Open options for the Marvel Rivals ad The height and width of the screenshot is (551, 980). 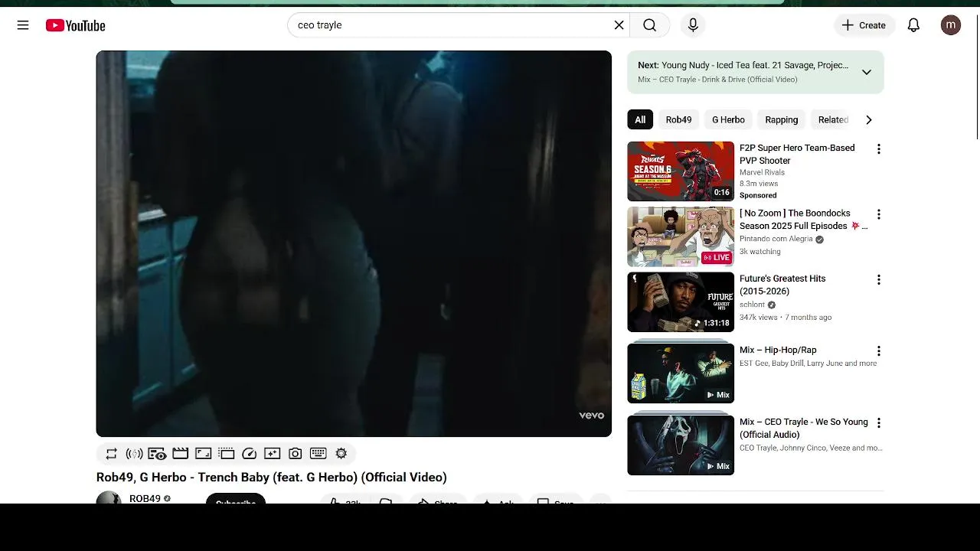click(878, 148)
